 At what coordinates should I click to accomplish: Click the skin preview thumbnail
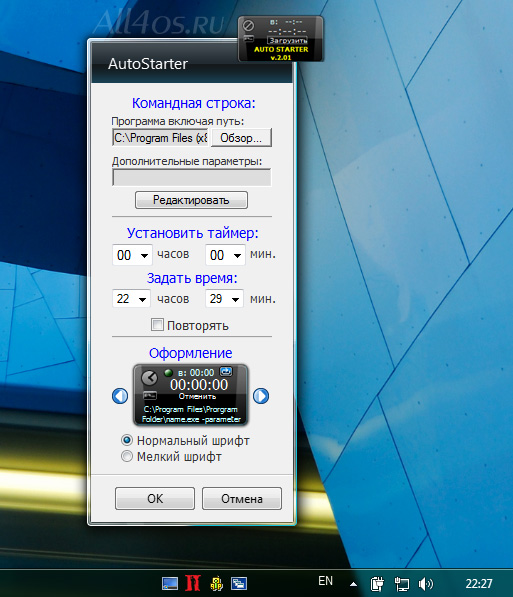191,395
